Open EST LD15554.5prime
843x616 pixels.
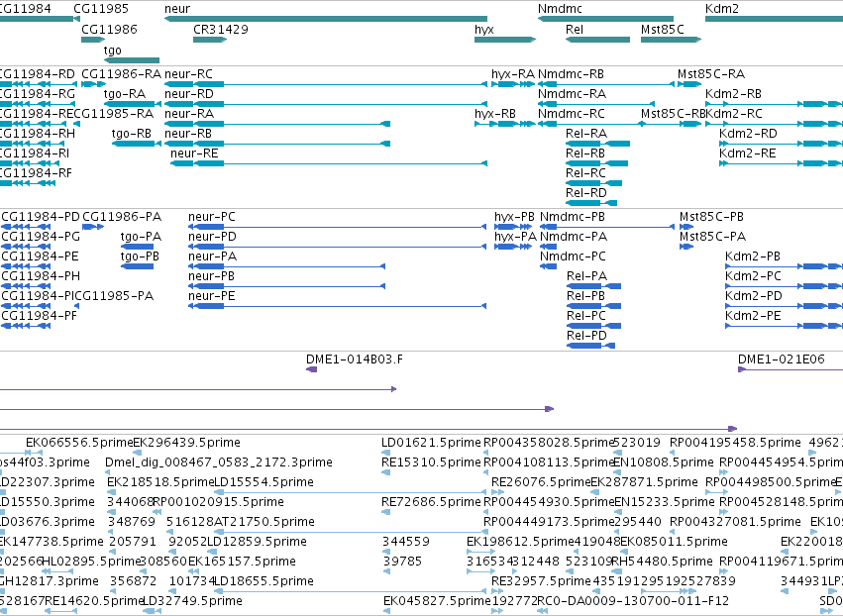(x=263, y=482)
